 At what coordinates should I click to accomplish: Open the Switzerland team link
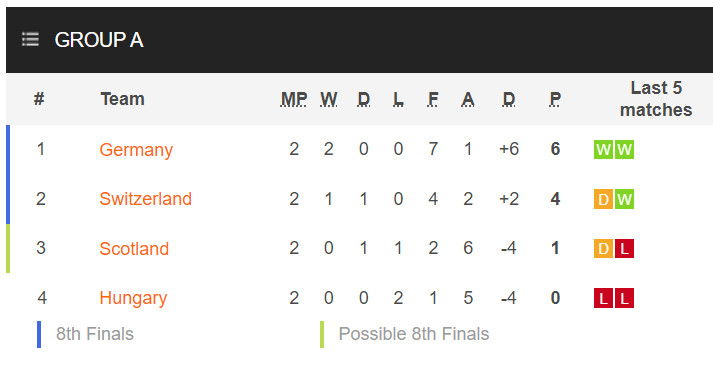146,199
